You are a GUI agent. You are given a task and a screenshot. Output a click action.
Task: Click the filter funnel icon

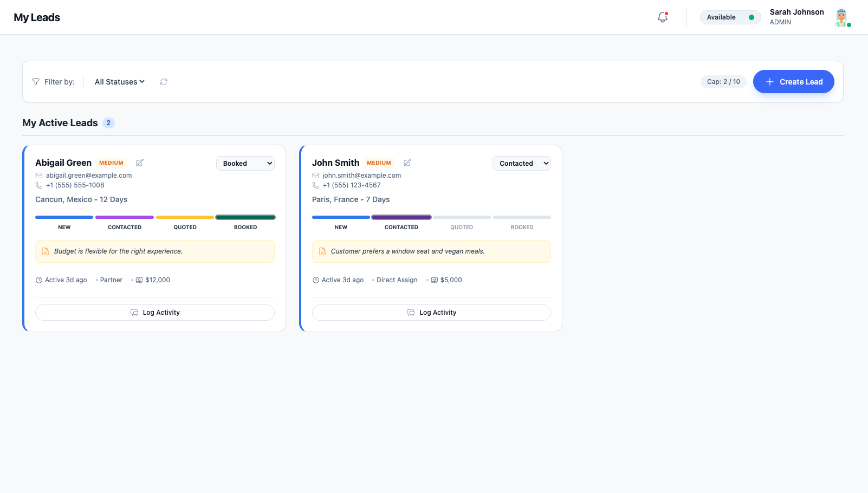(35, 81)
